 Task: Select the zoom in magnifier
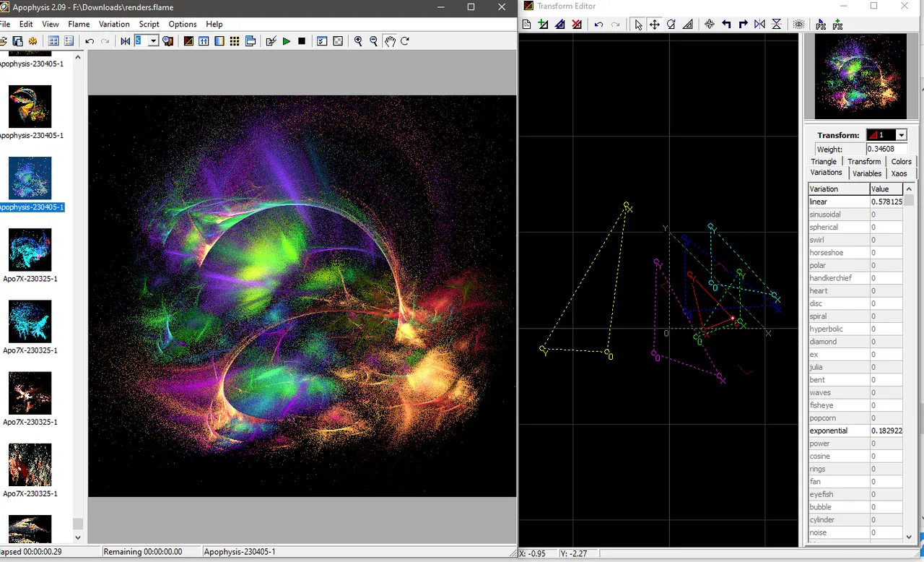(x=358, y=41)
